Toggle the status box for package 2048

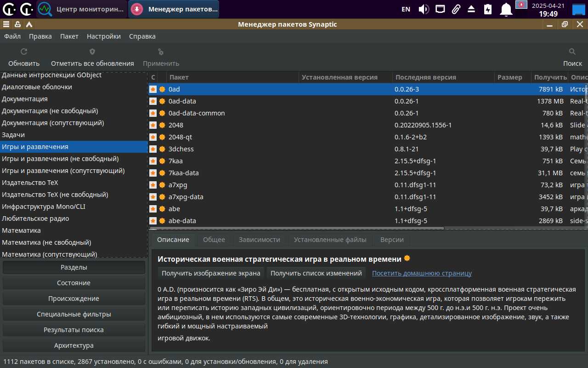click(x=153, y=125)
